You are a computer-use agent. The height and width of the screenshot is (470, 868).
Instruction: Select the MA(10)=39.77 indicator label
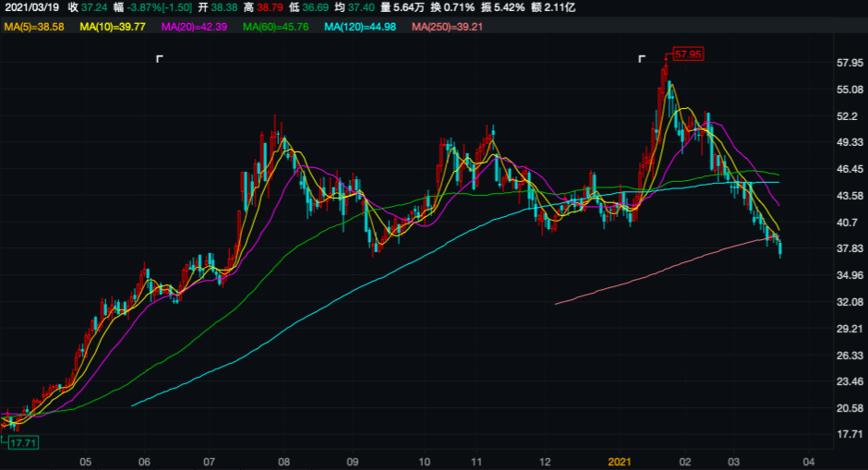pyautogui.click(x=113, y=27)
